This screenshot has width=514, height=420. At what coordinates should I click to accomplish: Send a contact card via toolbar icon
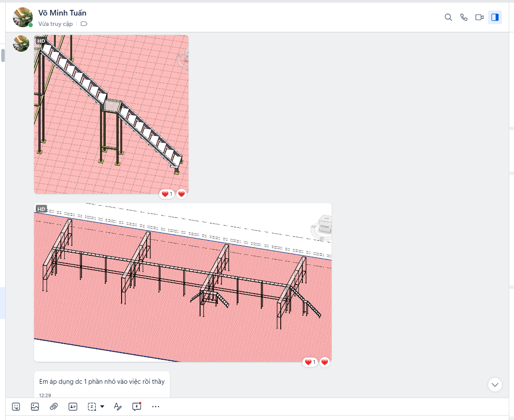click(73, 406)
